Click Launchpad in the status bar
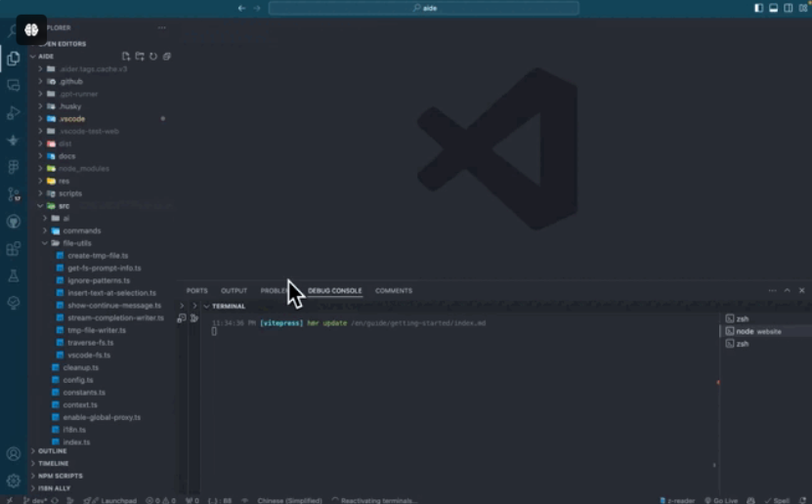Image resolution: width=812 pixels, height=504 pixels. pyautogui.click(x=110, y=500)
